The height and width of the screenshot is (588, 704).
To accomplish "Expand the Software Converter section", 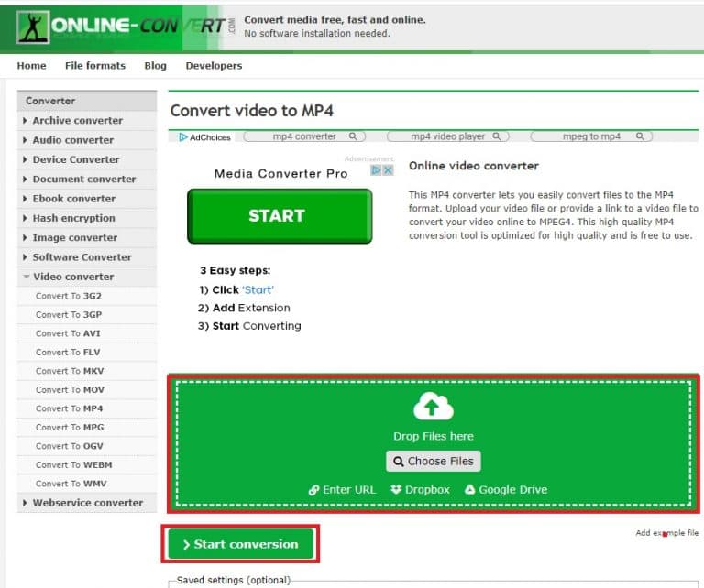I will pyautogui.click(x=87, y=257).
